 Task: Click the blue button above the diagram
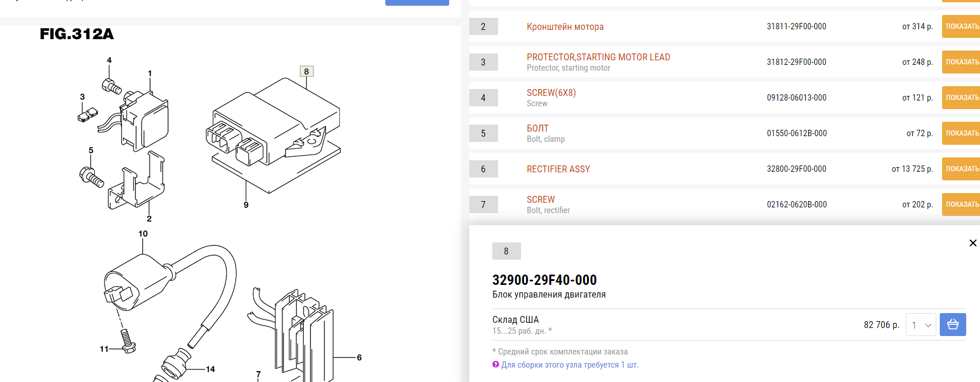click(x=417, y=2)
